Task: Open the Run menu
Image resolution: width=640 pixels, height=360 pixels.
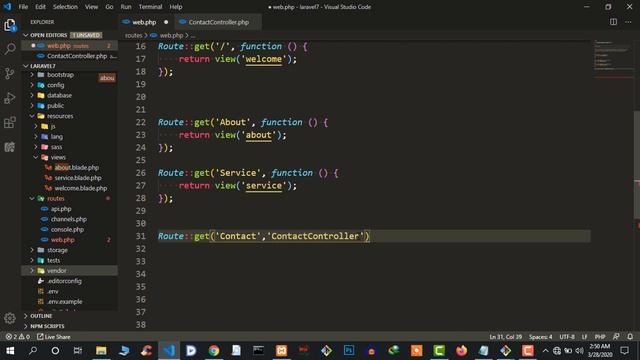Action: [126, 7]
